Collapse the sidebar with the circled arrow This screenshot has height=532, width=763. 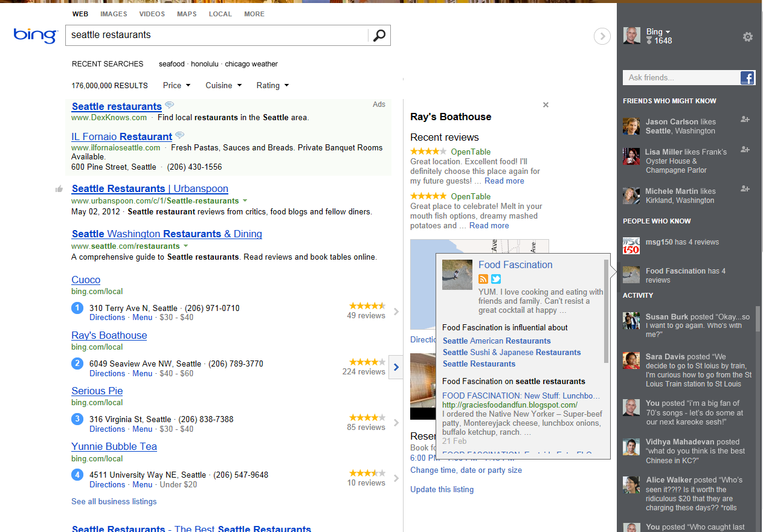click(602, 37)
